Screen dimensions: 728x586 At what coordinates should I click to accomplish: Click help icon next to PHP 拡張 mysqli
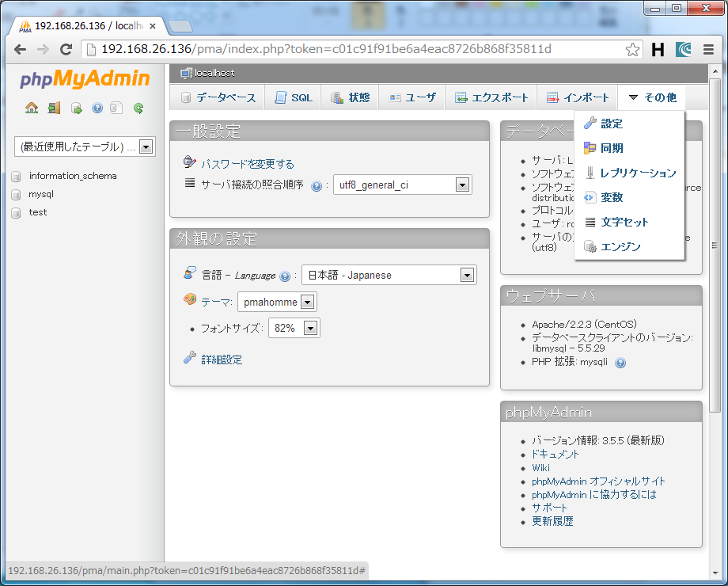pos(620,363)
